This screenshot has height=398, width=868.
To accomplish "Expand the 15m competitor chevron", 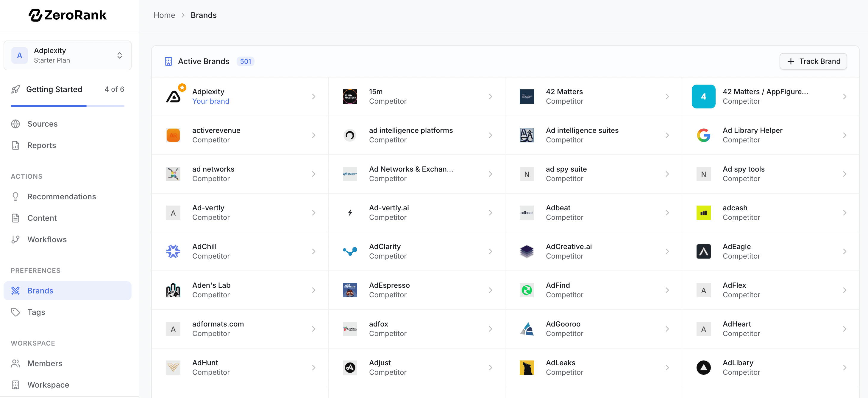I will (x=491, y=97).
